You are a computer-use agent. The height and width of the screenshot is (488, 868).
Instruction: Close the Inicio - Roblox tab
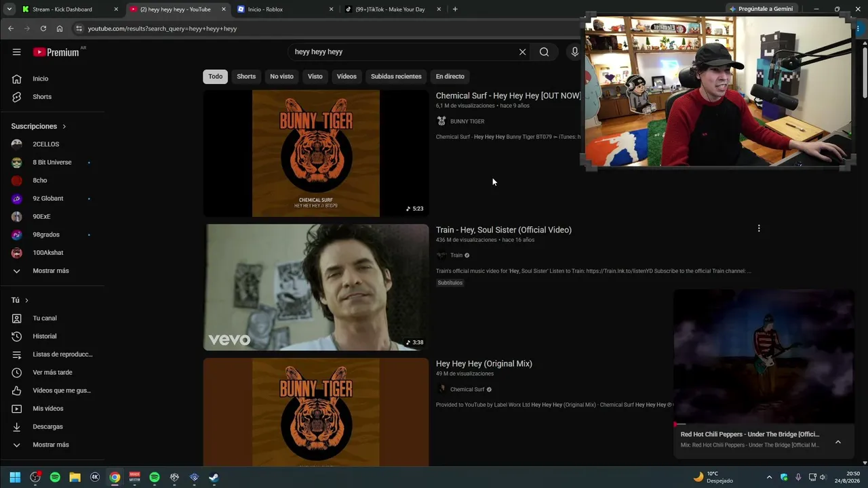coord(331,9)
